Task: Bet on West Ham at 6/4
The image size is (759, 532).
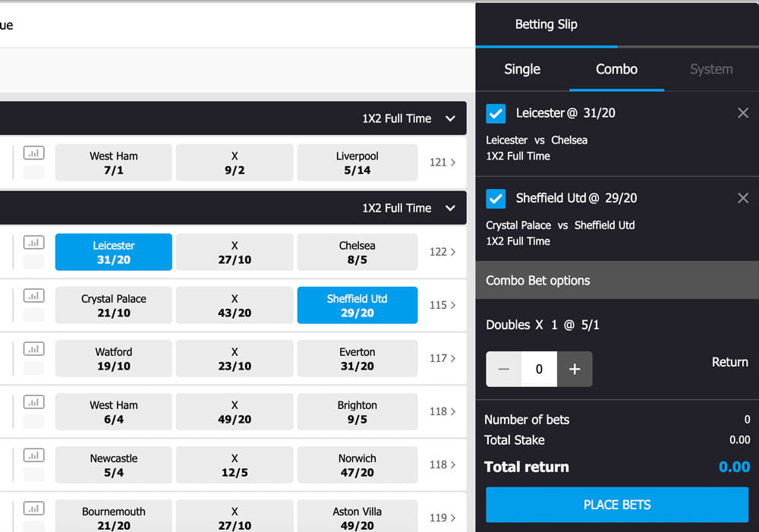Action: 114,412
